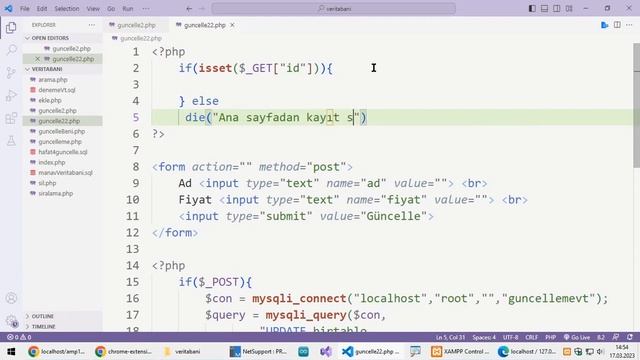Image resolution: width=640 pixels, height=360 pixels.
Task: Change end of line CRLF
Action: [x=531, y=337]
